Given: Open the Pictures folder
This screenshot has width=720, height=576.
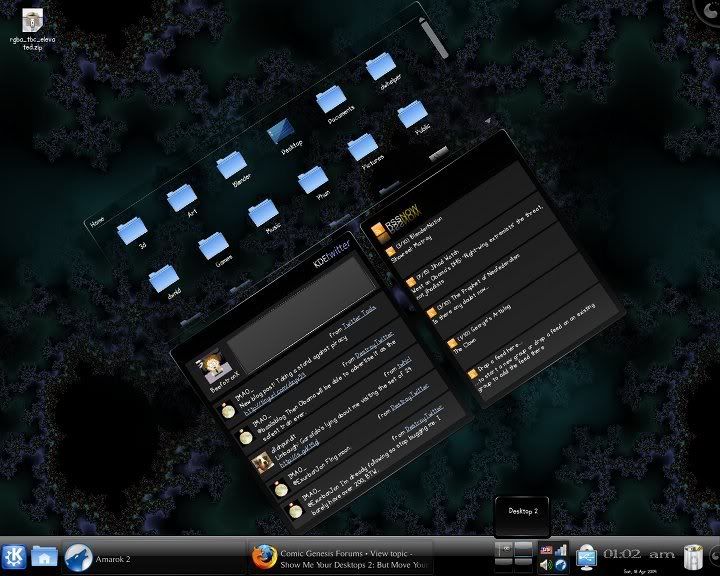Looking at the screenshot, I should (x=362, y=149).
